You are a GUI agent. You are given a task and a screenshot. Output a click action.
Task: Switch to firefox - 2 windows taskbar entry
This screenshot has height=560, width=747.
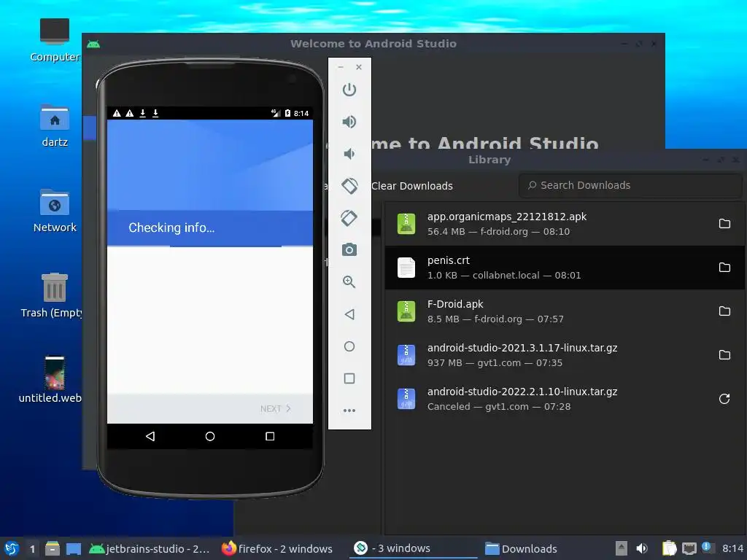277,548
